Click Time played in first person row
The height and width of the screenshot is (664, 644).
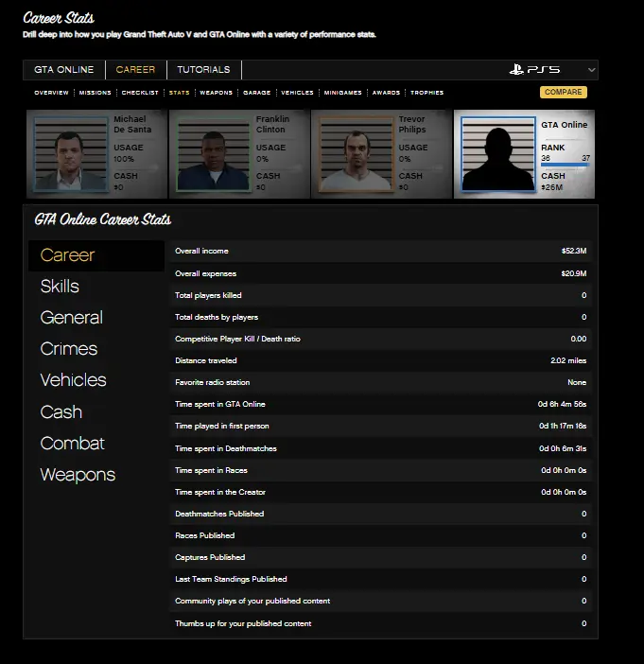pyautogui.click(x=381, y=426)
